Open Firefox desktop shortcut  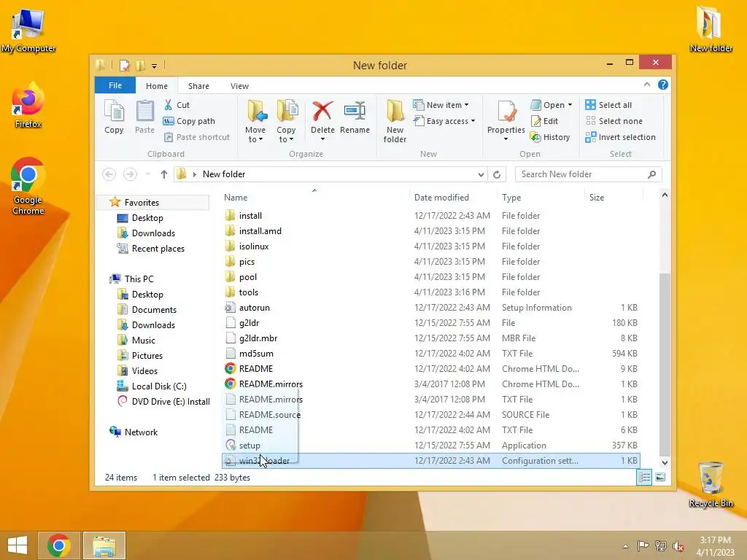click(x=28, y=106)
